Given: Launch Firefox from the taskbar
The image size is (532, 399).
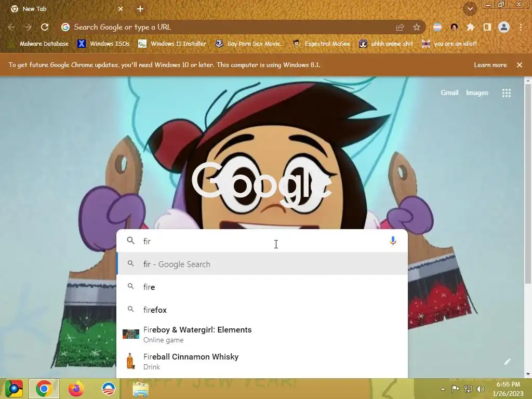Looking at the screenshot, I should 76,389.
